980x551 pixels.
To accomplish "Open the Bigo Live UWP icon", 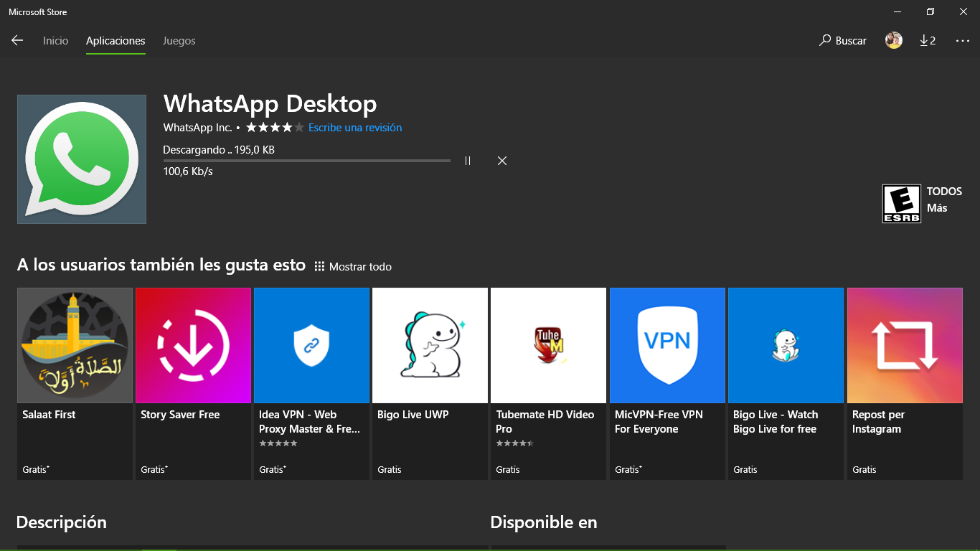I will 430,345.
